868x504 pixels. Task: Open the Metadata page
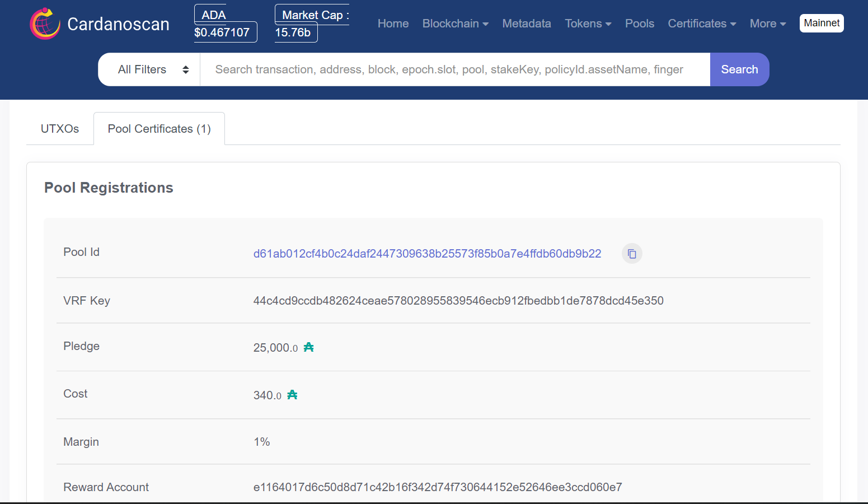(526, 24)
